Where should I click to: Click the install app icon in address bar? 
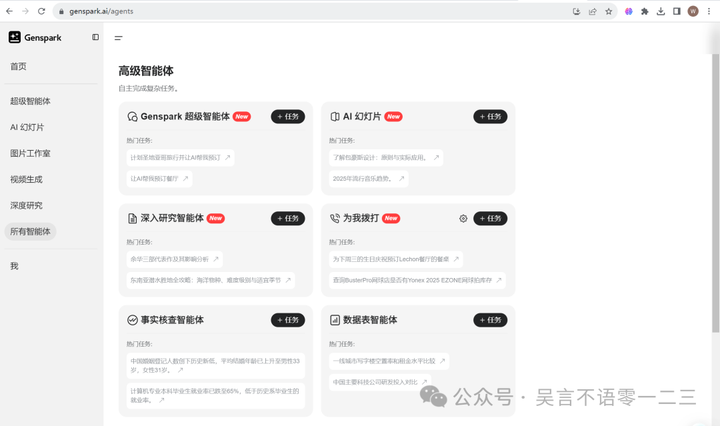(x=576, y=11)
